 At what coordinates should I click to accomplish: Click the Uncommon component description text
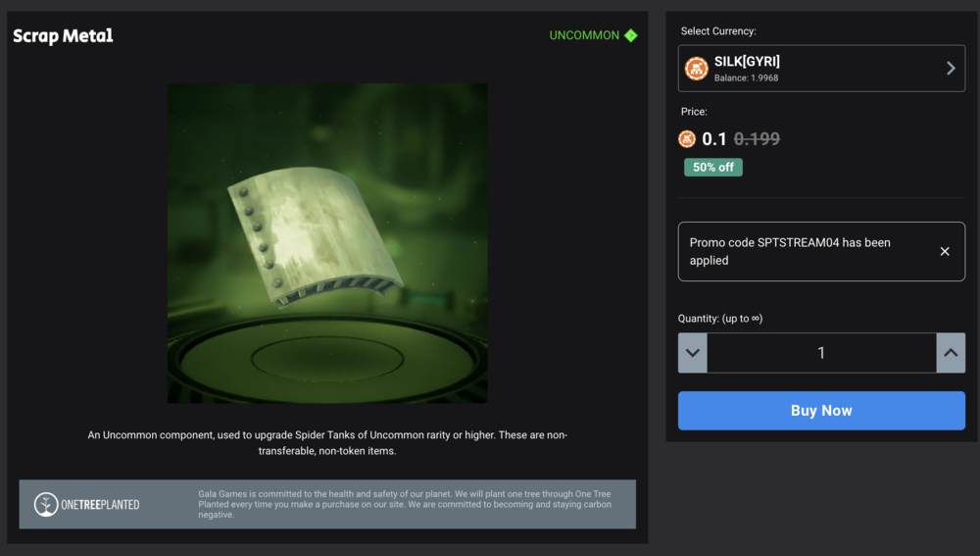327,443
